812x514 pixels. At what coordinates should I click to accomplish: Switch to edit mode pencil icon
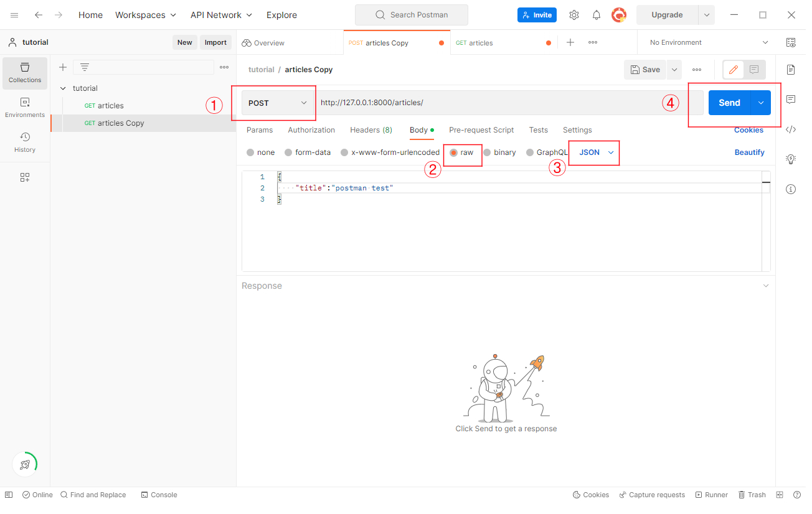(734, 70)
